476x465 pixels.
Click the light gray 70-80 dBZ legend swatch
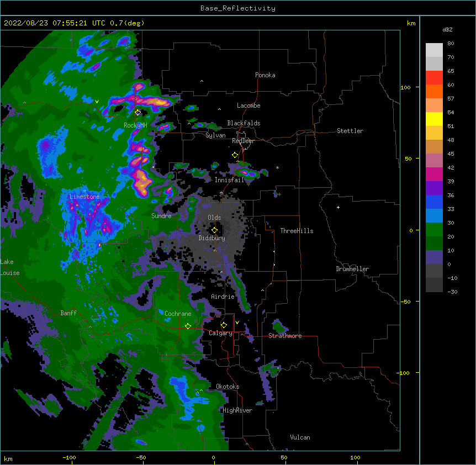[434, 50]
